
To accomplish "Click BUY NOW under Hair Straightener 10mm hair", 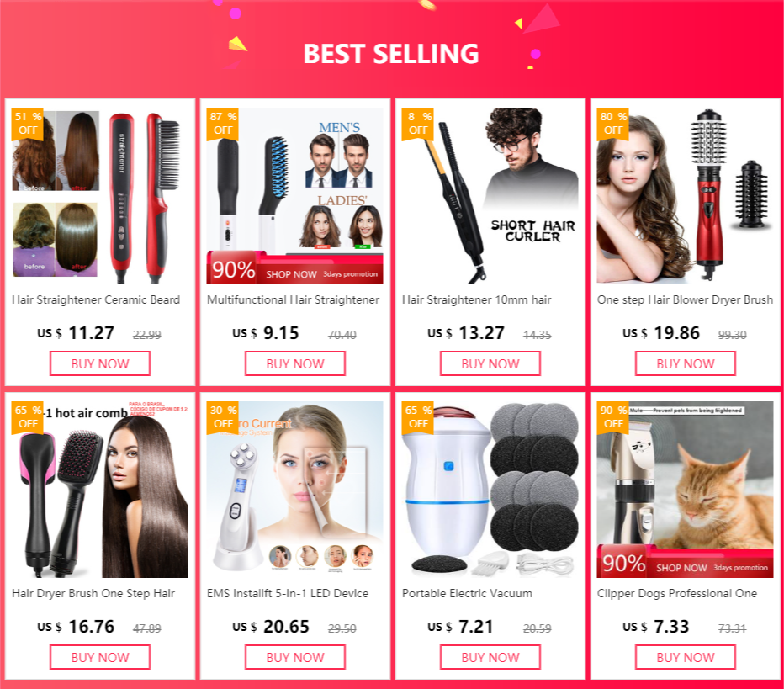I will coord(490,363).
